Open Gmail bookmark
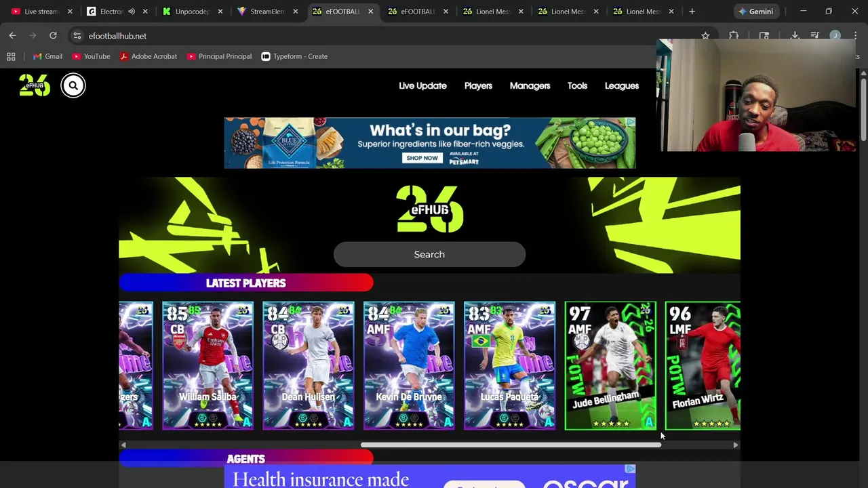868x488 pixels. (47, 56)
